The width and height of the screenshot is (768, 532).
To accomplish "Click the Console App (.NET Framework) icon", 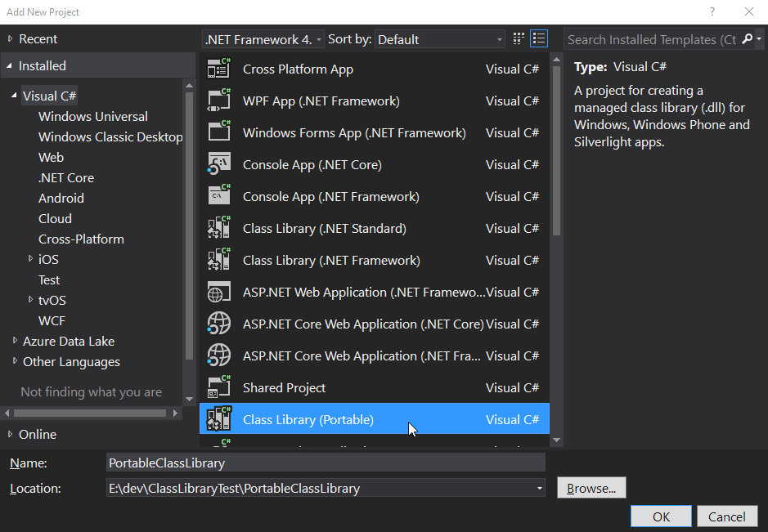I will point(219,196).
